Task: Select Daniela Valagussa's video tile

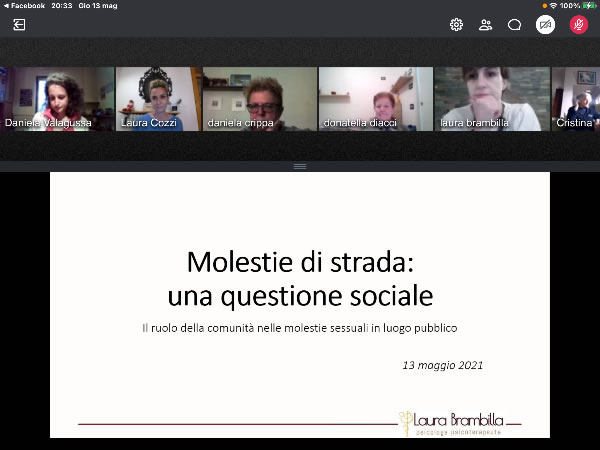Action: tap(57, 99)
